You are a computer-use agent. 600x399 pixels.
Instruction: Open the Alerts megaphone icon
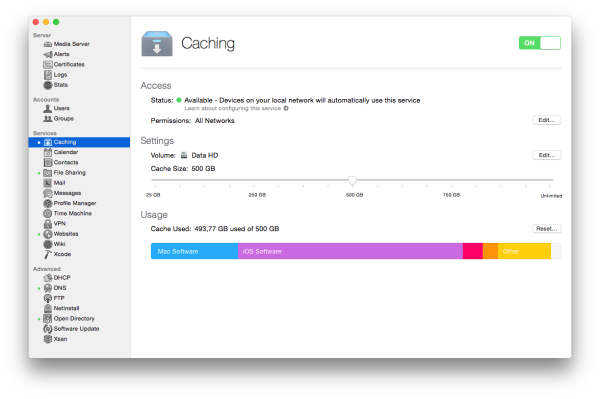[47, 54]
